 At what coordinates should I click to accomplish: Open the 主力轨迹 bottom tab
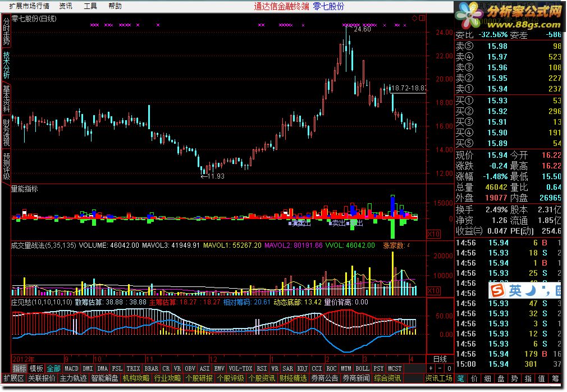pos(73,379)
